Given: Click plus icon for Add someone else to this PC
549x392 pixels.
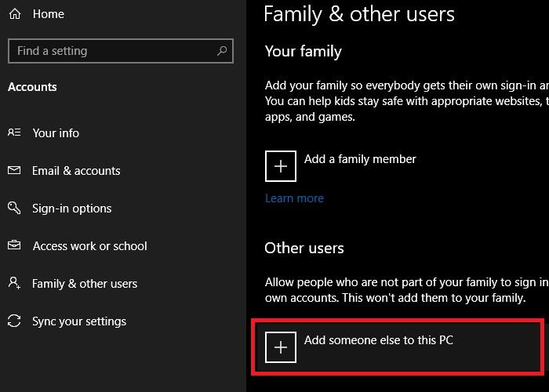Looking at the screenshot, I should click(281, 347).
